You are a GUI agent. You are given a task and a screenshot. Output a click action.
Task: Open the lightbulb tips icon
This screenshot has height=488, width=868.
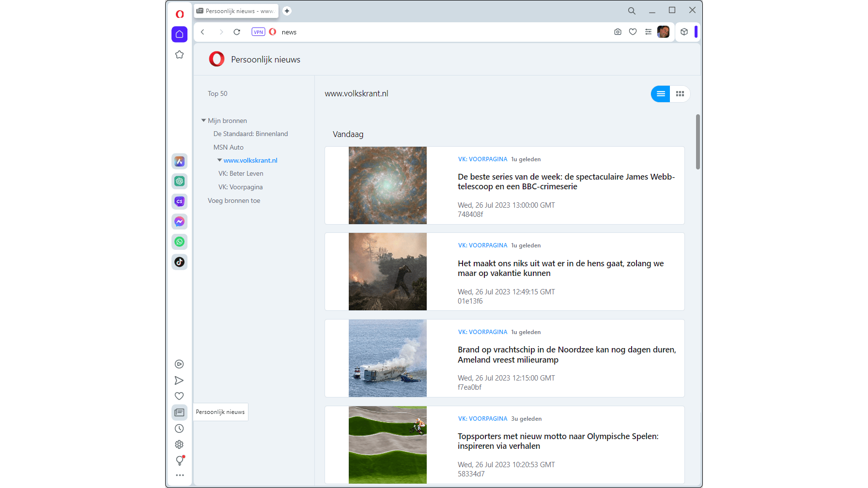[x=180, y=460]
